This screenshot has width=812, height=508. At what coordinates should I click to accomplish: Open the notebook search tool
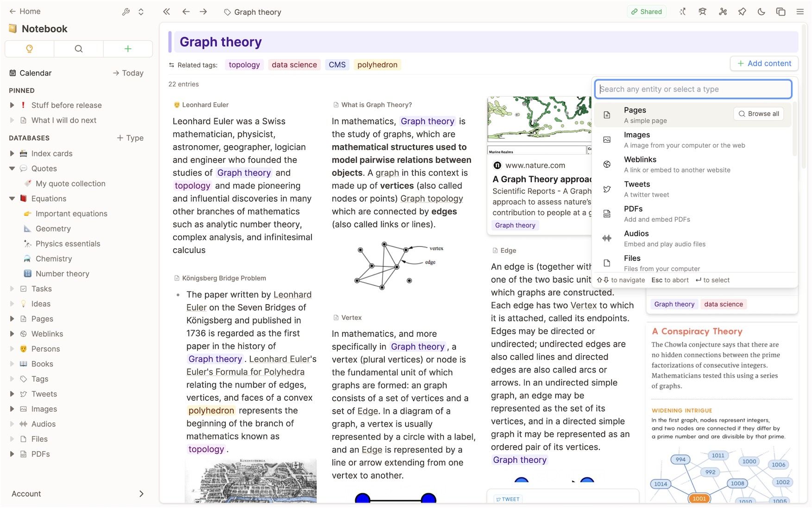pyautogui.click(x=78, y=49)
